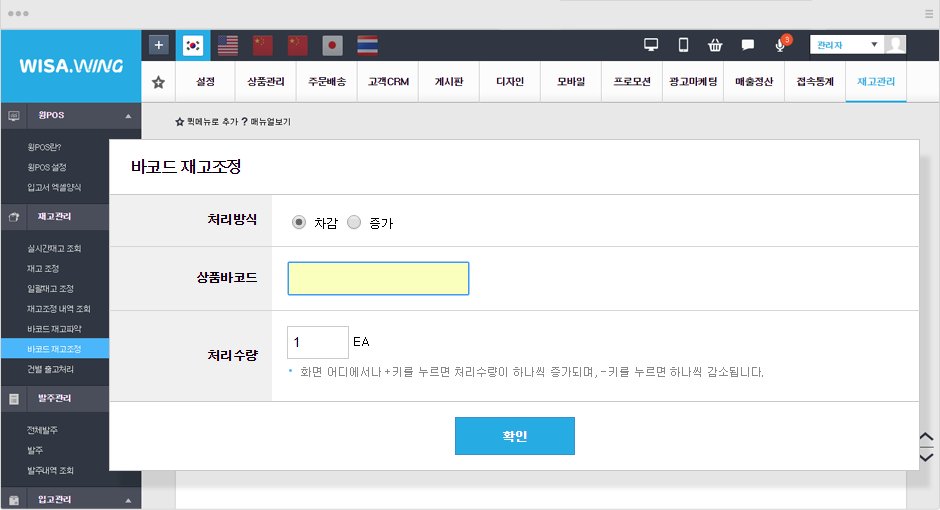940x510 pixels.
Task: Open the chat message bubble icon
Action: 748,45
